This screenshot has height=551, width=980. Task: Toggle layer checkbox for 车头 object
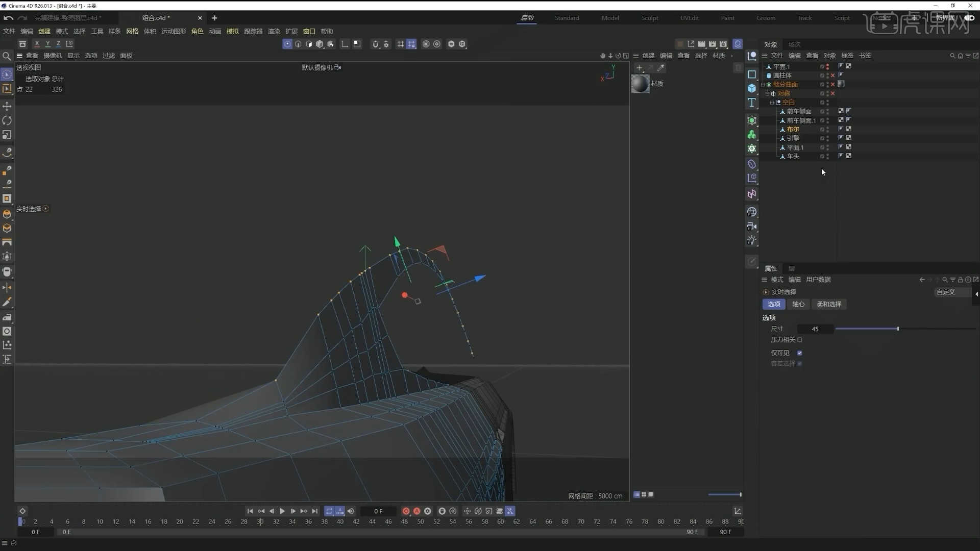(x=822, y=157)
